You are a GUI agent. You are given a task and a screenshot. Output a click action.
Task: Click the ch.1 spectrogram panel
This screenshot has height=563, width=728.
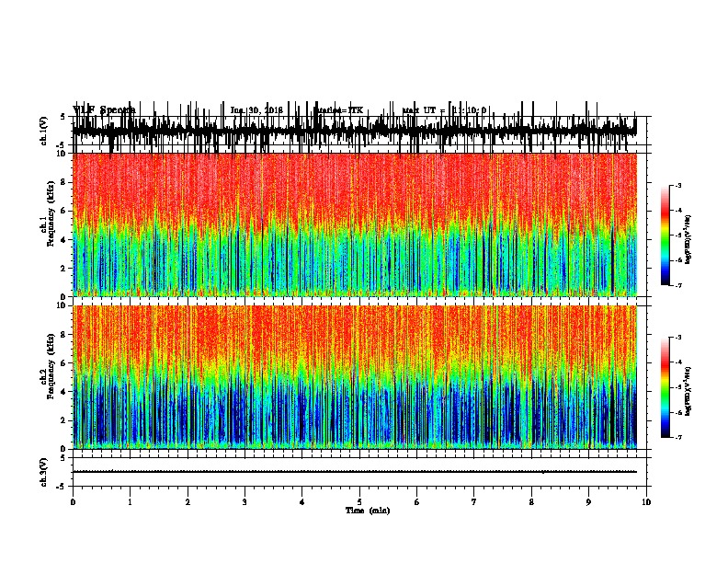click(x=355, y=224)
